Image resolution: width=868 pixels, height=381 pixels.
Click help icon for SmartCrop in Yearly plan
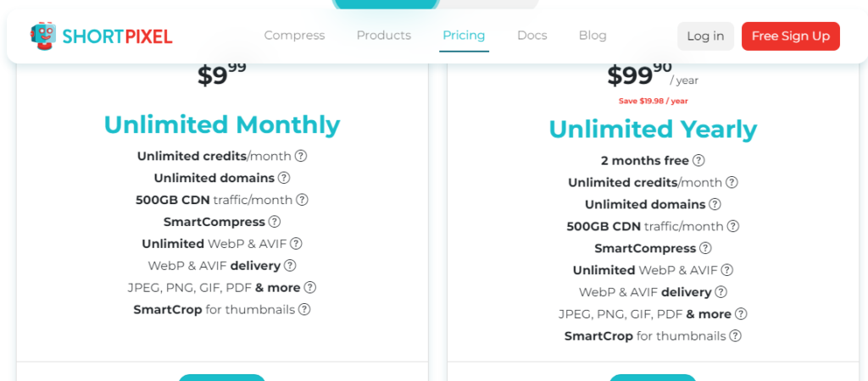(735, 335)
